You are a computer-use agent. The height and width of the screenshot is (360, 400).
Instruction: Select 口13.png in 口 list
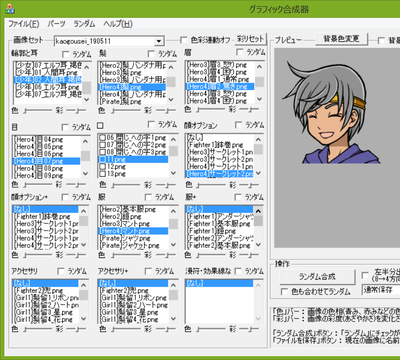133,174
